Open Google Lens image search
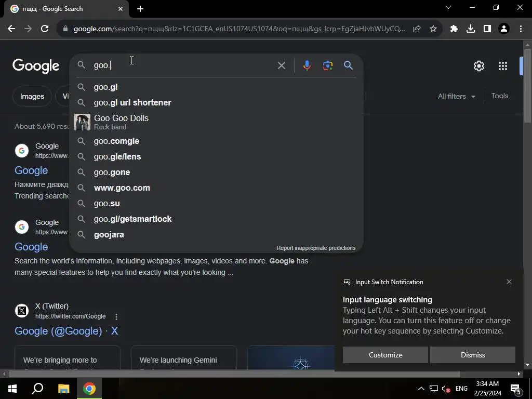 327,65
